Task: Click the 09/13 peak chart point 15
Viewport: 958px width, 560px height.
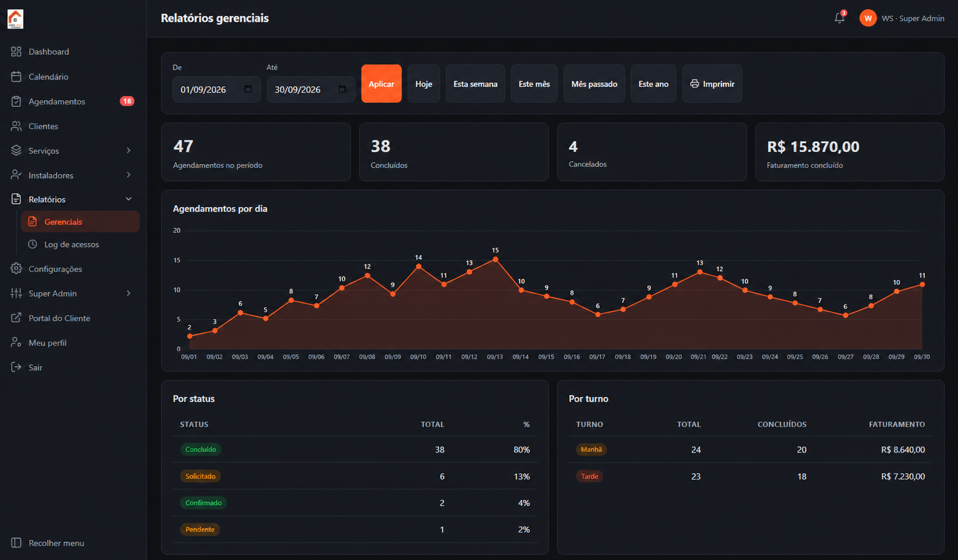Action: click(495, 259)
